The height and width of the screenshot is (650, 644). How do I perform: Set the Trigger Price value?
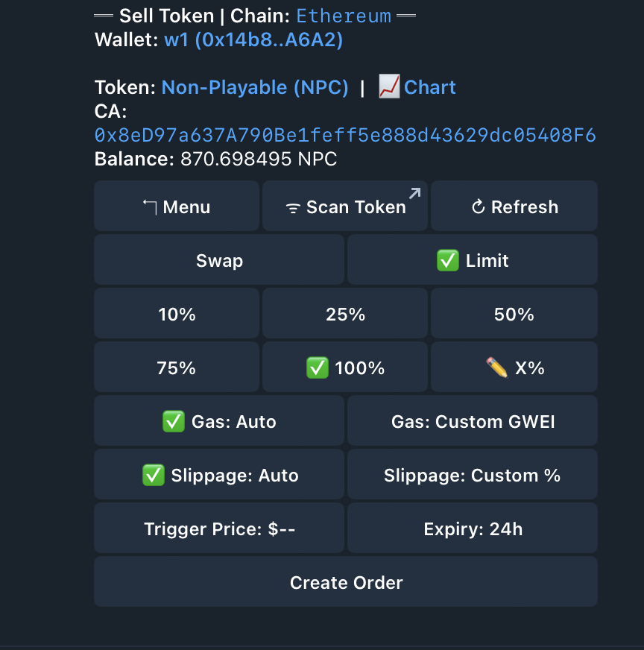(219, 528)
